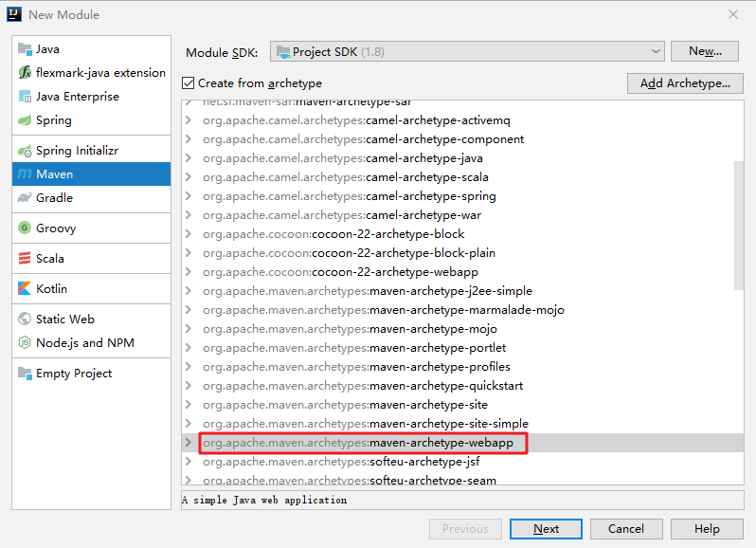Select Gradle module type

click(92, 198)
